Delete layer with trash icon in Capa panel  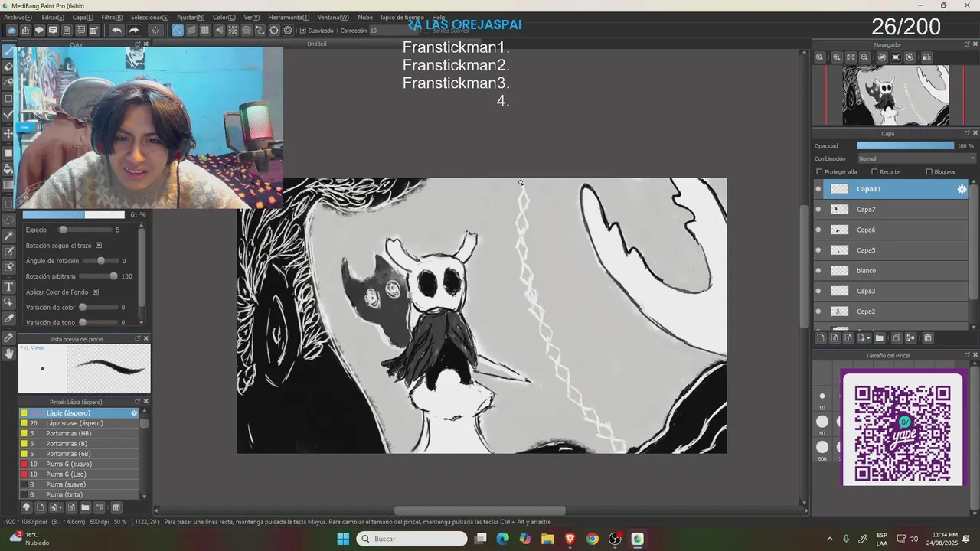tap(928, 338)
